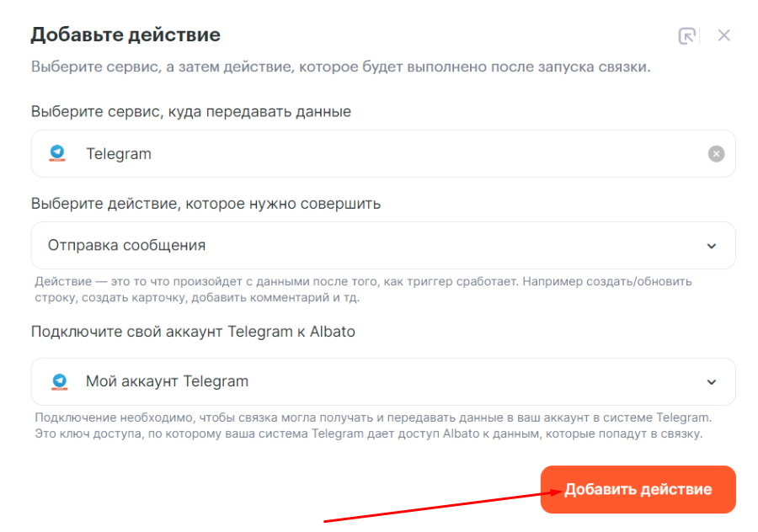Image resolution: width=758 pixels, height=532 pixels.
Task: Click the red arrow annotation line
Action: (x=438, y=506)
